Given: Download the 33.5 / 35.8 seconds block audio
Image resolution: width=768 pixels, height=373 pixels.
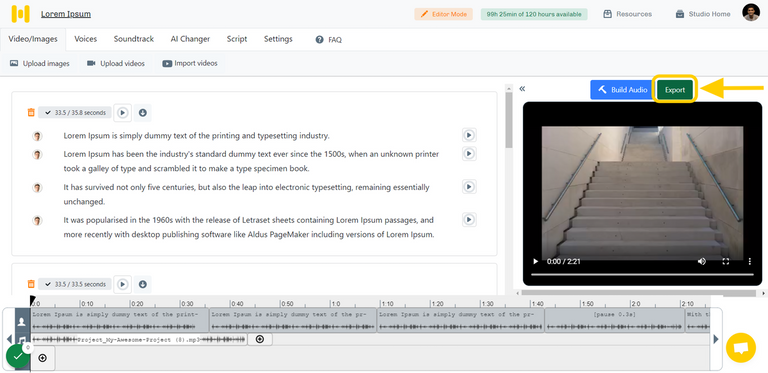Looking at the screenshot, I should tap(143, 113).
